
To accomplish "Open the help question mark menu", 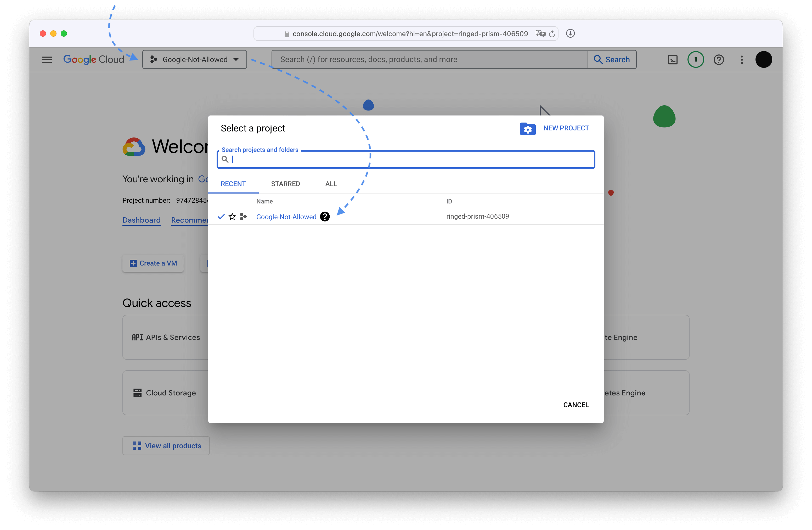I will coord(719,60).
